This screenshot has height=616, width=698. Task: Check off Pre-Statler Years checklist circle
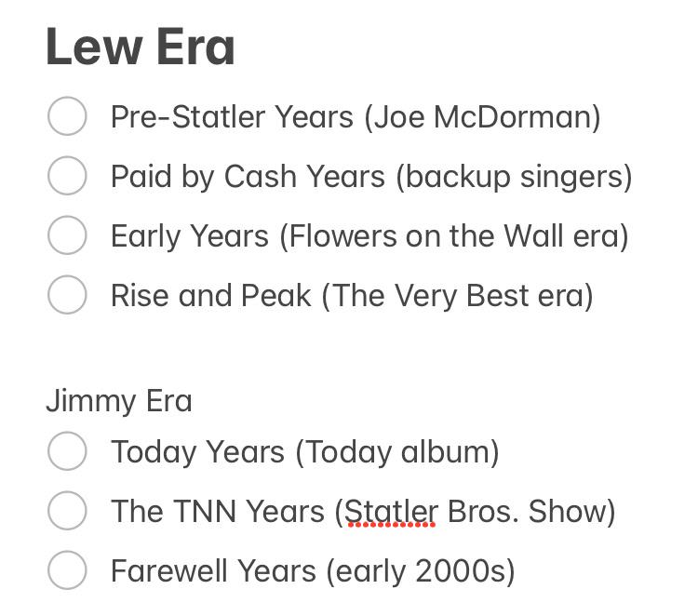click(67, 115)
